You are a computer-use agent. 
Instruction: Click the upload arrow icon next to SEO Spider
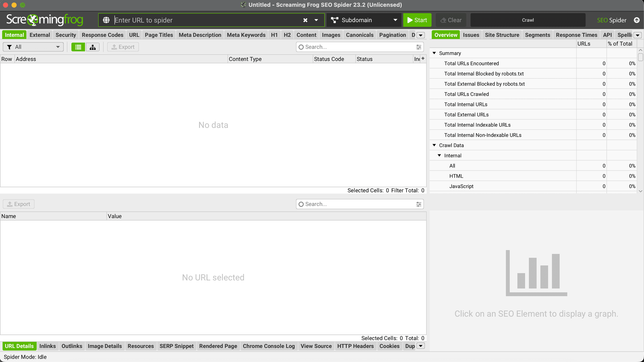pyautogui.click(x=637, y=20)
